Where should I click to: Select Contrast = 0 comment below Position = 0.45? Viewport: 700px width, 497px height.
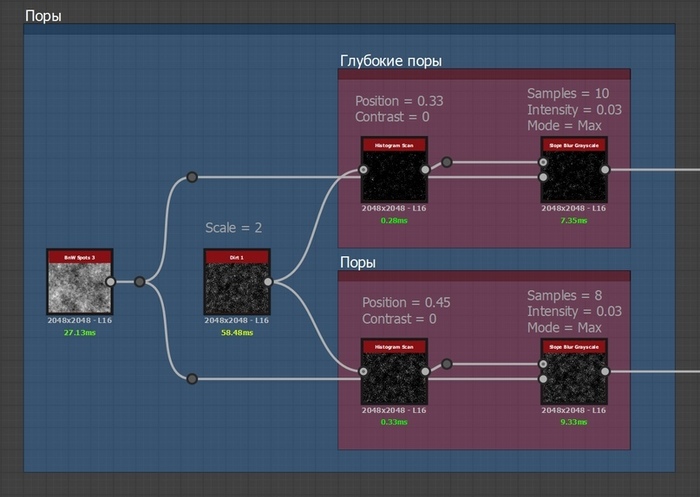[400, 319]
